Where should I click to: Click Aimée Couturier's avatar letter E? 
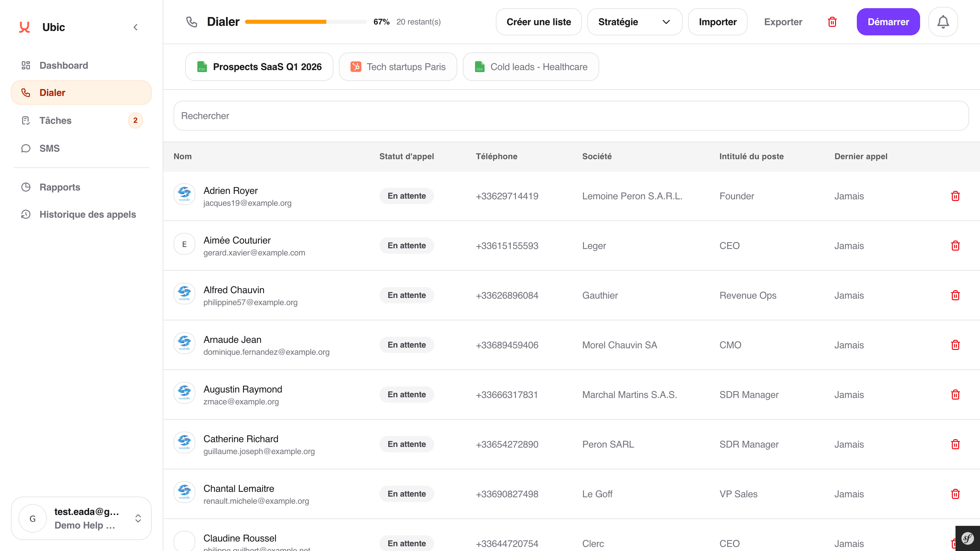pyautogui.click(x=184, y=244)
